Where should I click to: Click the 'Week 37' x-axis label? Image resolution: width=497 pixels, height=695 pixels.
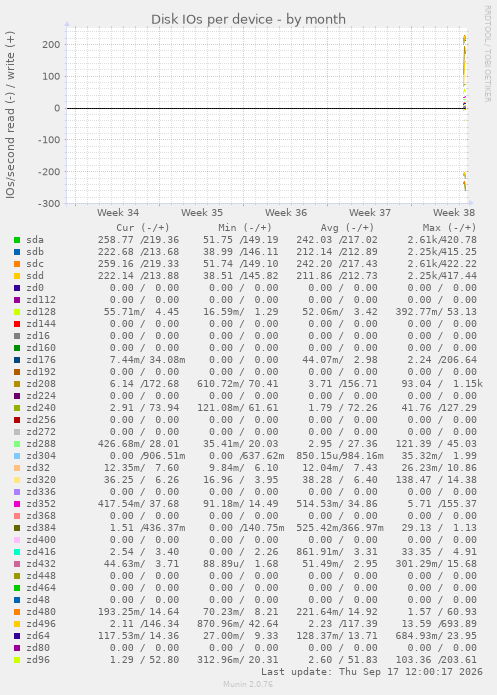click(370, 212)
